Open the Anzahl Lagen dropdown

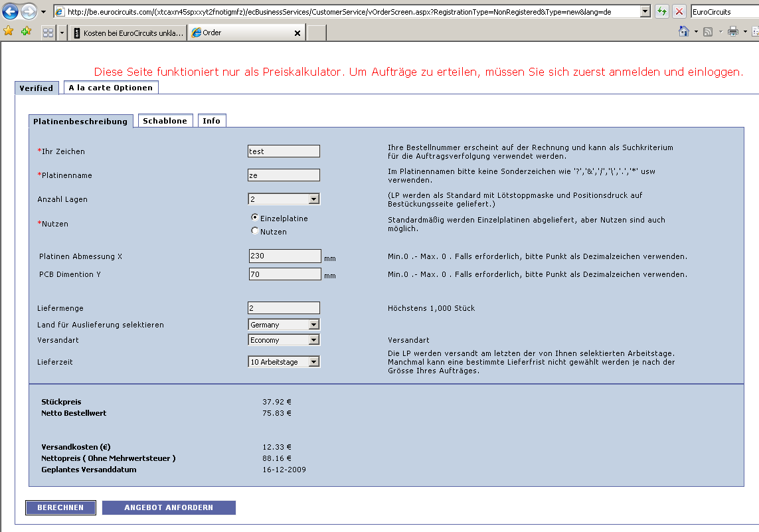pos(284,199)
